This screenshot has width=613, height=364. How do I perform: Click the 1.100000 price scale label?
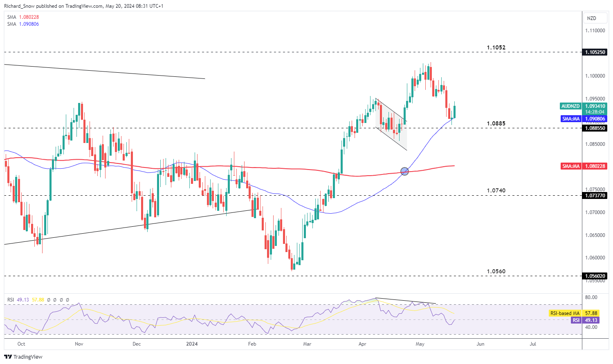tap(595, 76)
